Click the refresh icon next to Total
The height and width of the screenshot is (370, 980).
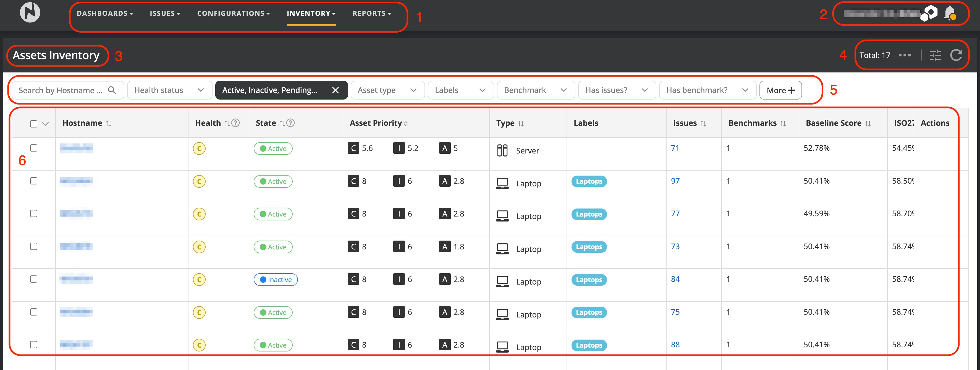[x=956, y=55]
